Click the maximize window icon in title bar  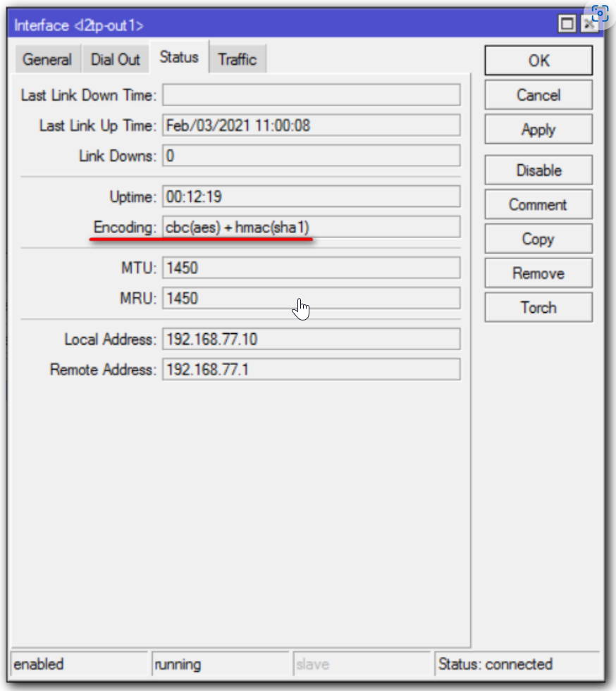tap(567, 23)
